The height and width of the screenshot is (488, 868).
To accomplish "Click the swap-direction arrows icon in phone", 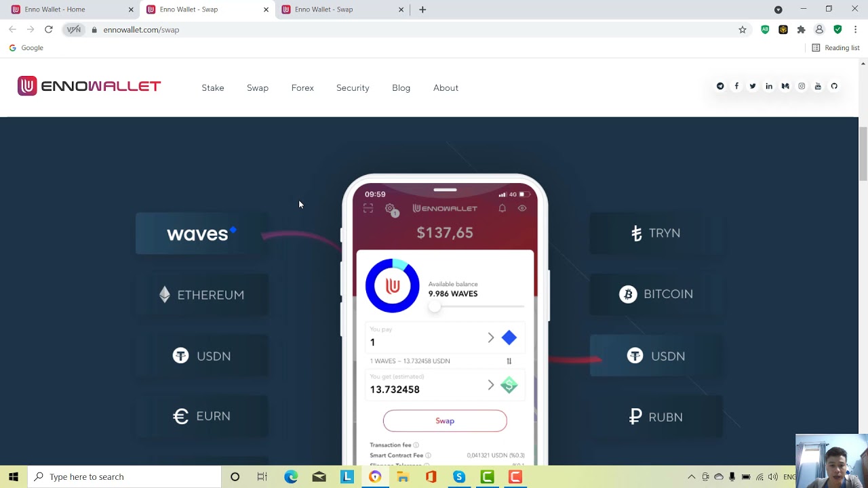I will 509,361.
